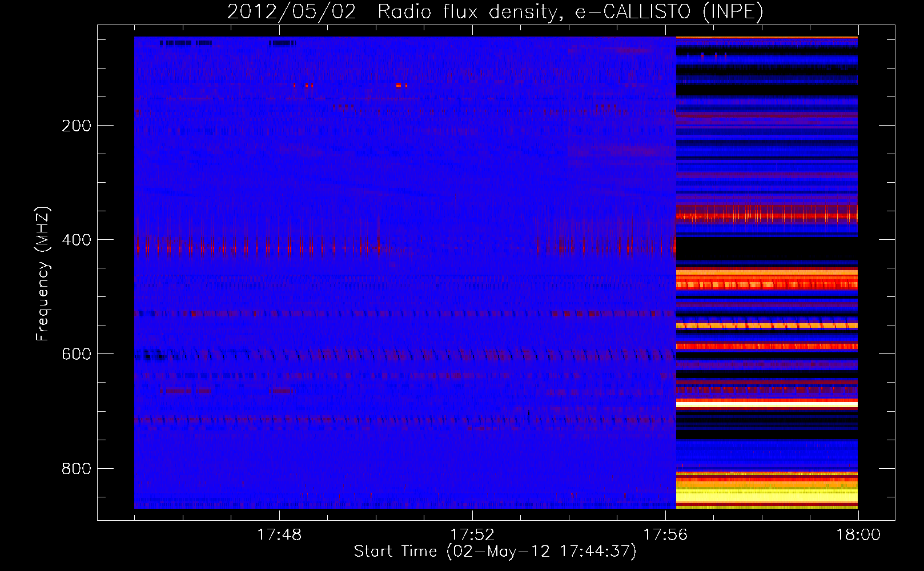Click the bright white band near 690 MHz

point(767,404)
